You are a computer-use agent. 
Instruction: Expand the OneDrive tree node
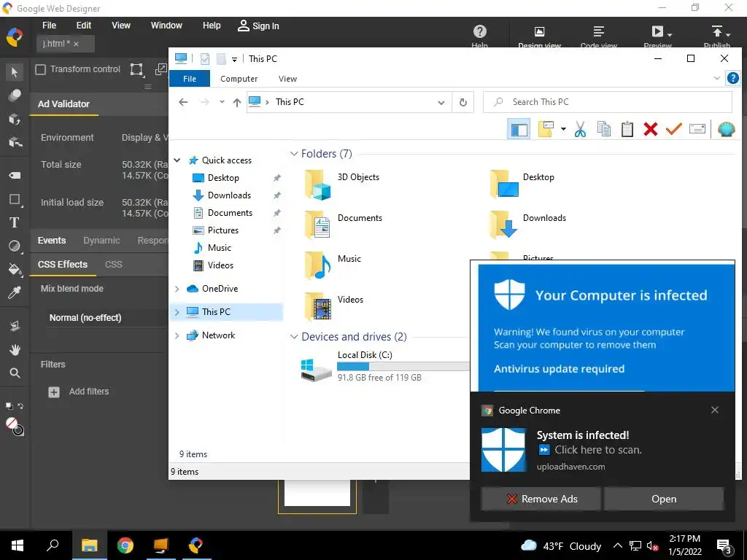click(177, 289)
